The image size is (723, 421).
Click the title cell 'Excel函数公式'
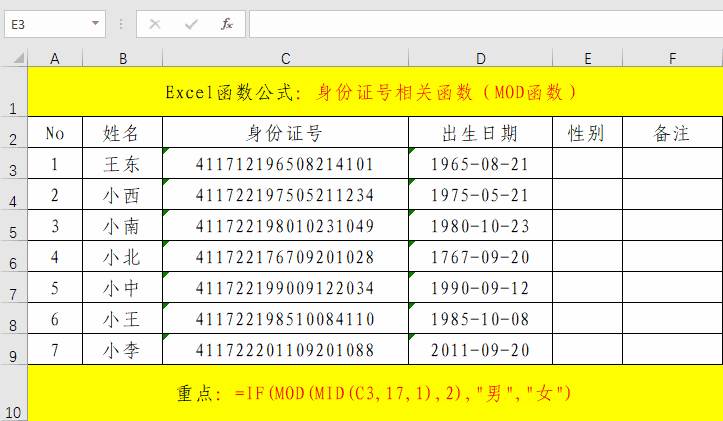(375, 92)
